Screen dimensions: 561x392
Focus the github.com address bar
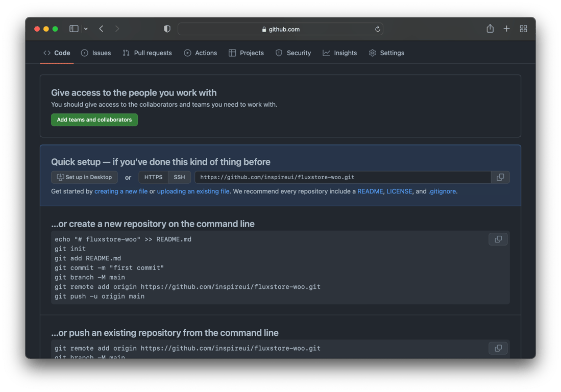tap(281, 29)
